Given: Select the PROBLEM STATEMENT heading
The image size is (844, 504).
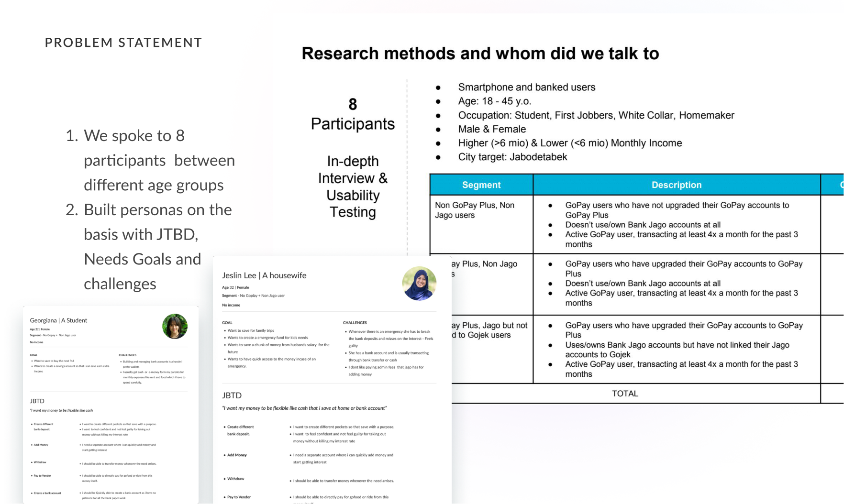Looking at the screenshot, I should coord(123,43).
